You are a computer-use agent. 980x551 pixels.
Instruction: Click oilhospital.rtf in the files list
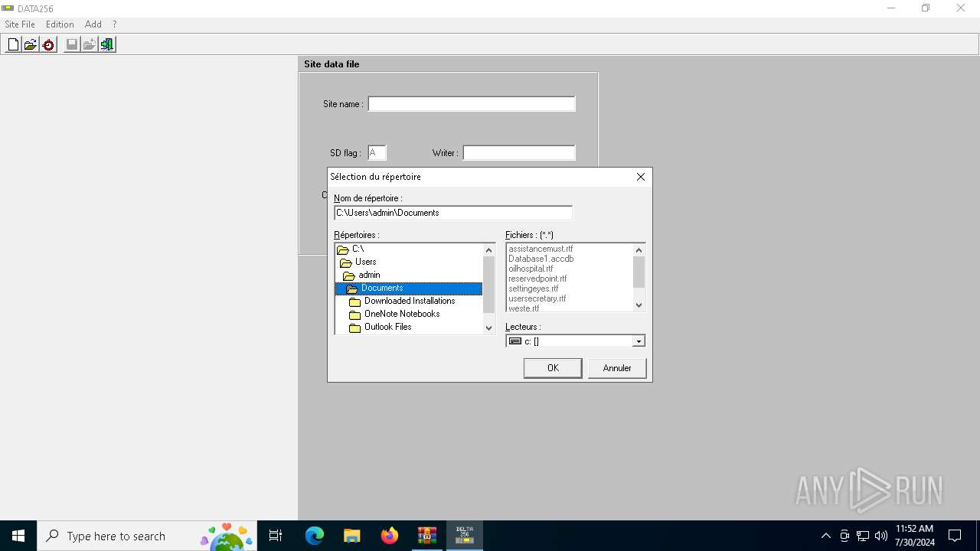click(531, 269)
